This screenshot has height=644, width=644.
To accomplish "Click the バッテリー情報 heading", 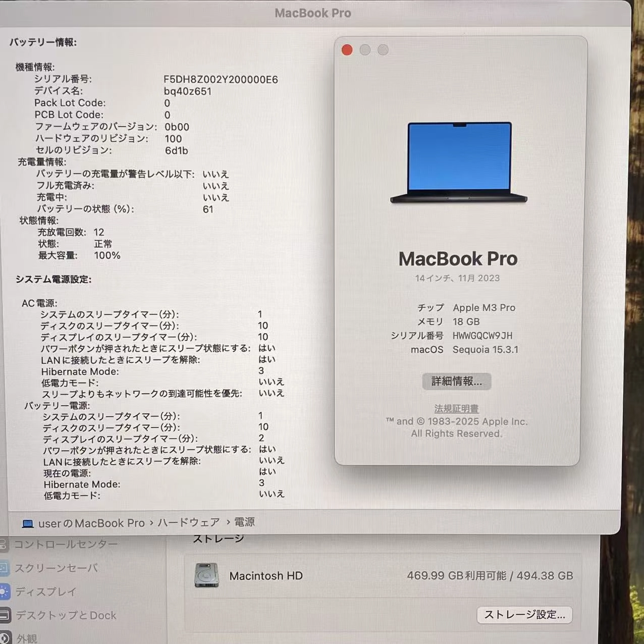I will point(43,42).
